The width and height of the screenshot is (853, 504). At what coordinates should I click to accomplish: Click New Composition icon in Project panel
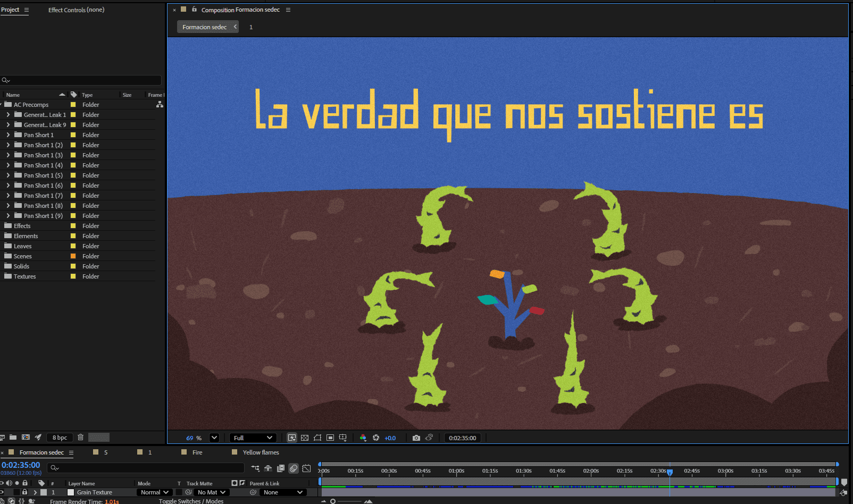pos(26,437)
